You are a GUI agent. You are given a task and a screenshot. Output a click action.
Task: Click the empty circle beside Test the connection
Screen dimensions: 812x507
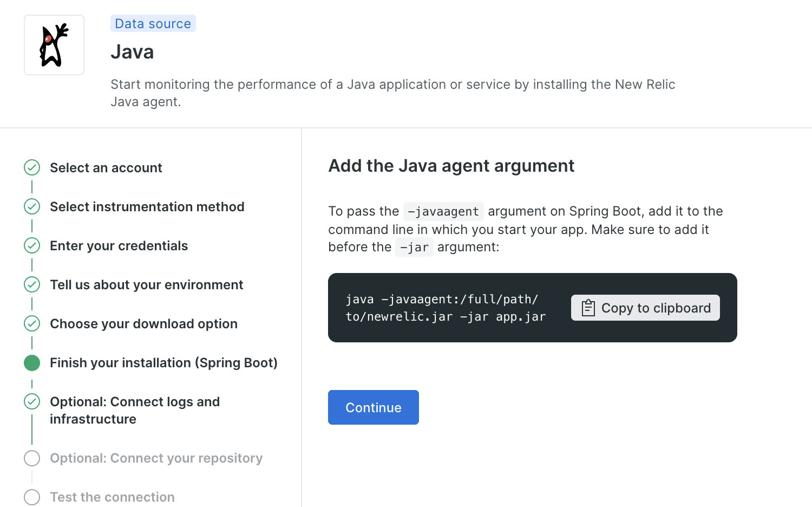(32, 497)
